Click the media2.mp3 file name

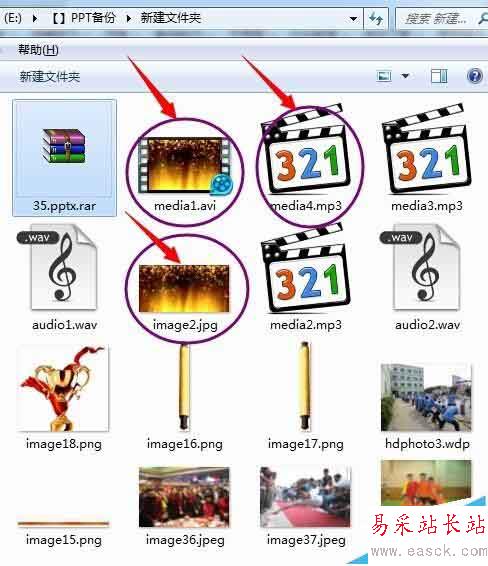point(306,325)
